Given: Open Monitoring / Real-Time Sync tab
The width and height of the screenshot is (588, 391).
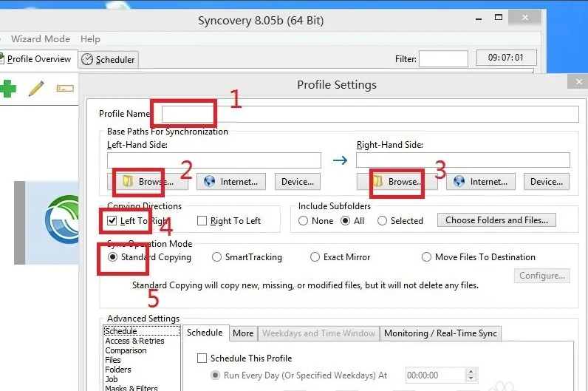Looking at the screenshot, I should point(440,333).
